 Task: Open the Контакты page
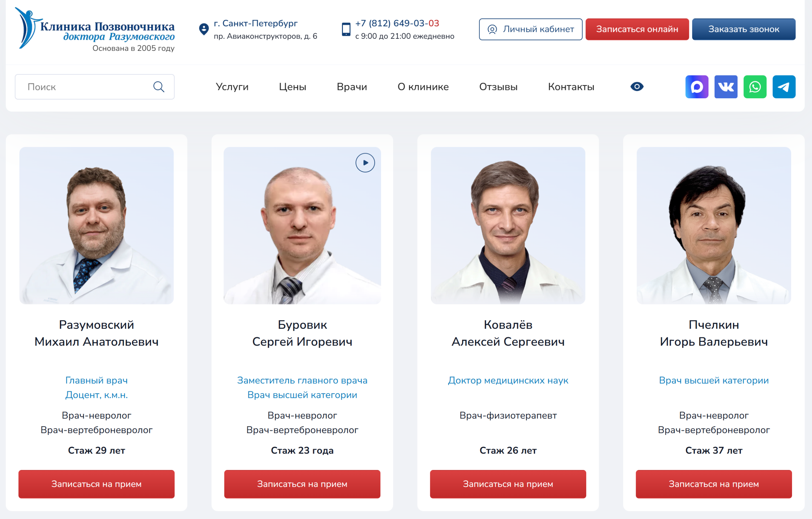pos(571,87)
